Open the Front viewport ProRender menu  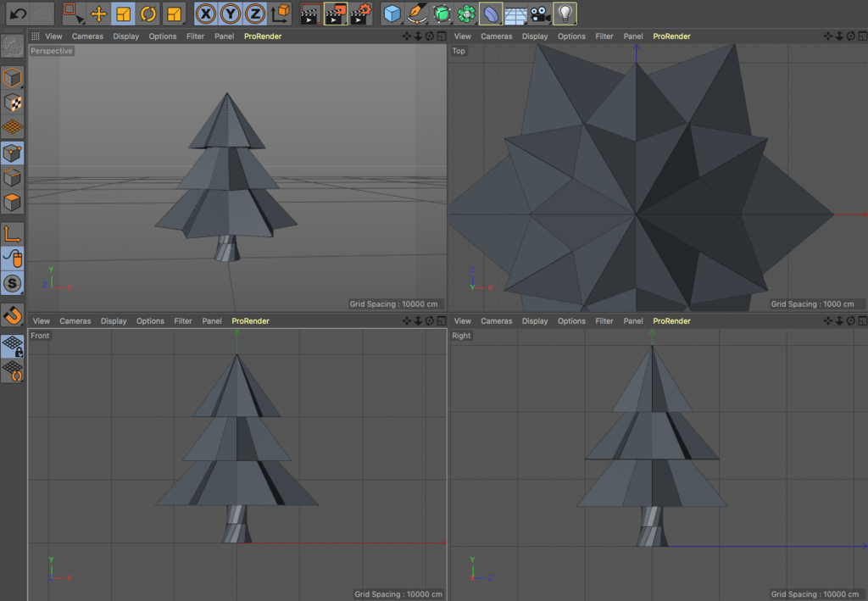point(250,321)
